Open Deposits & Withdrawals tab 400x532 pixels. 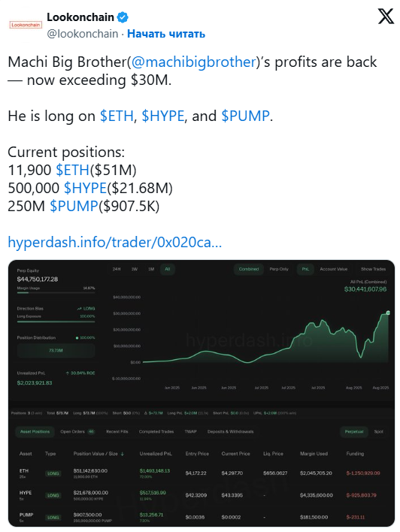coord(230,431)
